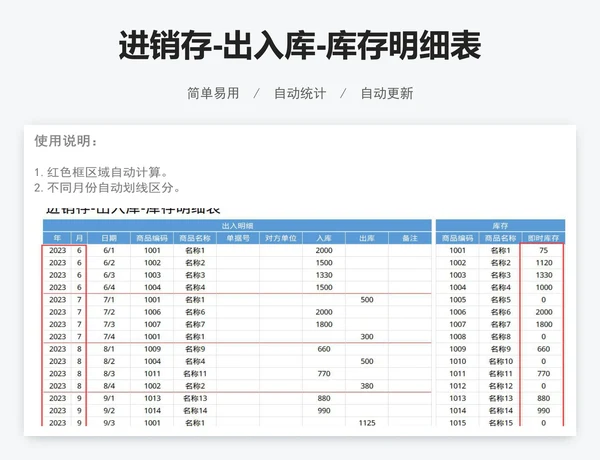Click the date cell 6/1
Viewport: 600px width, 460px height.
pyautogui.click(x=109, y=250)
